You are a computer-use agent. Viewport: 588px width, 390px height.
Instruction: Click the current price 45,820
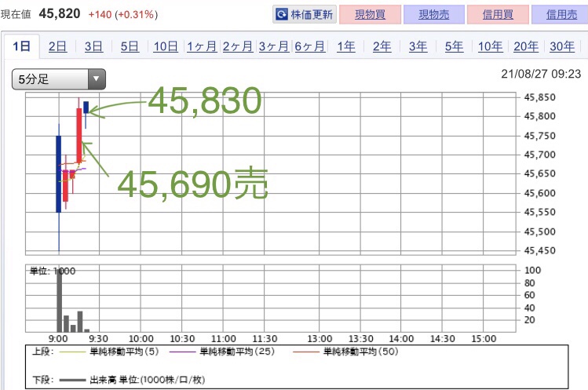60,14
